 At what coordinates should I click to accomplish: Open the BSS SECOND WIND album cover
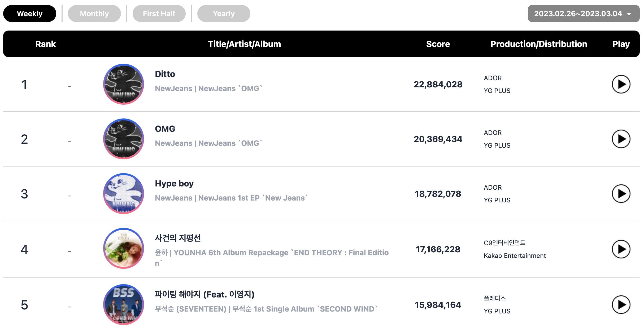[124, 305]
